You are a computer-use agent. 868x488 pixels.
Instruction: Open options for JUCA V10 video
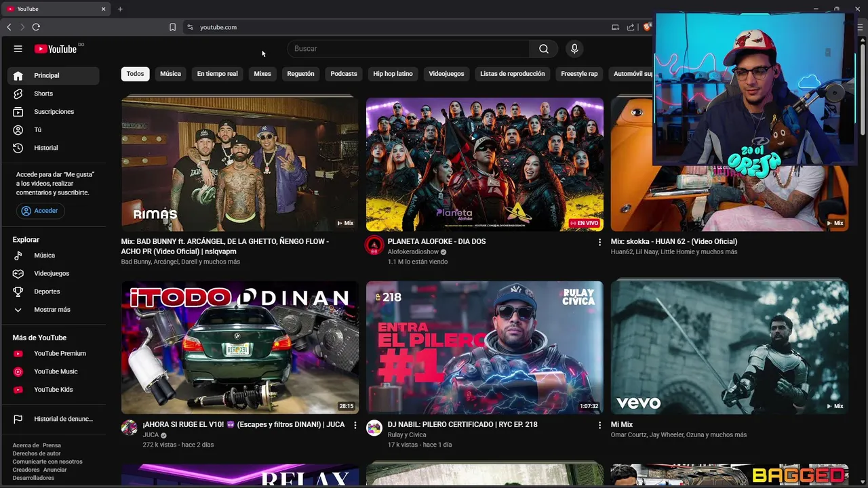click(355, 425)
